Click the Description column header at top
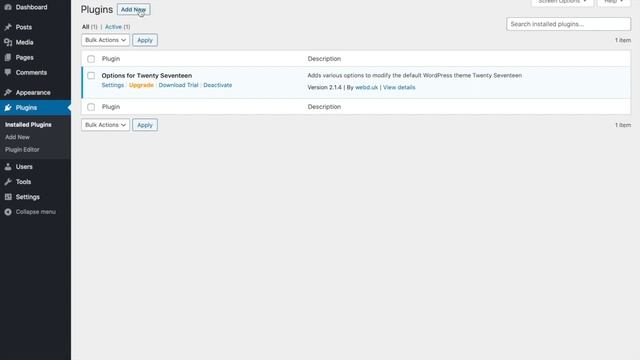The height and width of the screenshot is (360, 640). pyautogui.click(x=324, y=59)
